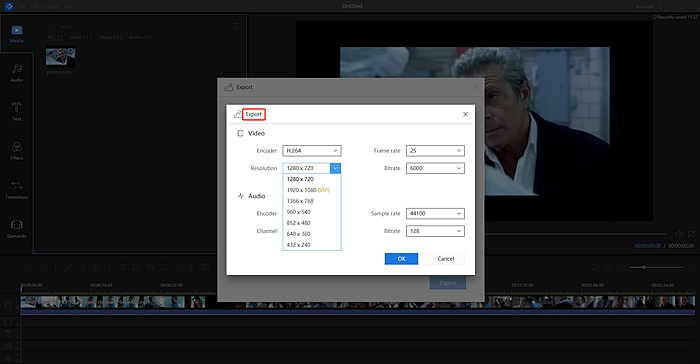The height and width of the screenshot is (364, 700).
Task: Open the Media panel in the sidebar
Action: pos(17,34)
